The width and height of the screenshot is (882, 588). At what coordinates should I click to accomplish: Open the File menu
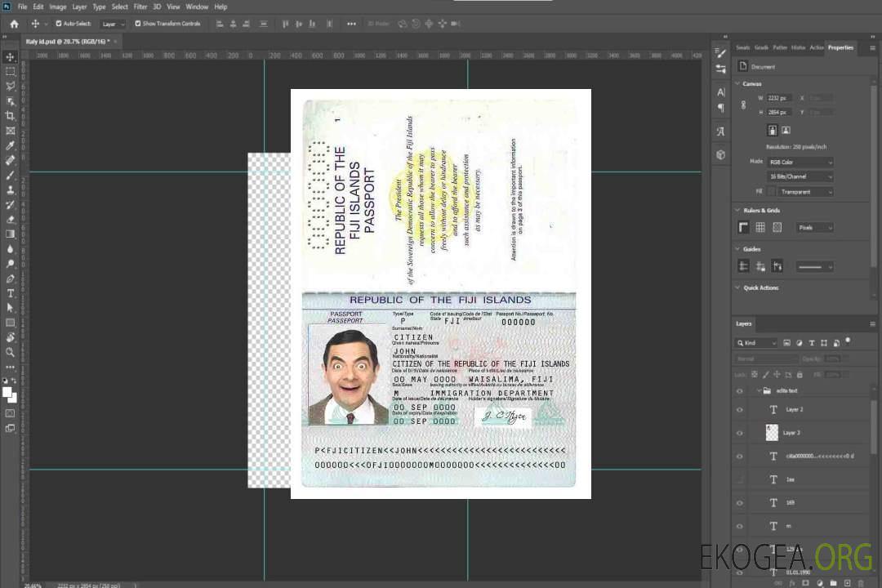point(23,7)
